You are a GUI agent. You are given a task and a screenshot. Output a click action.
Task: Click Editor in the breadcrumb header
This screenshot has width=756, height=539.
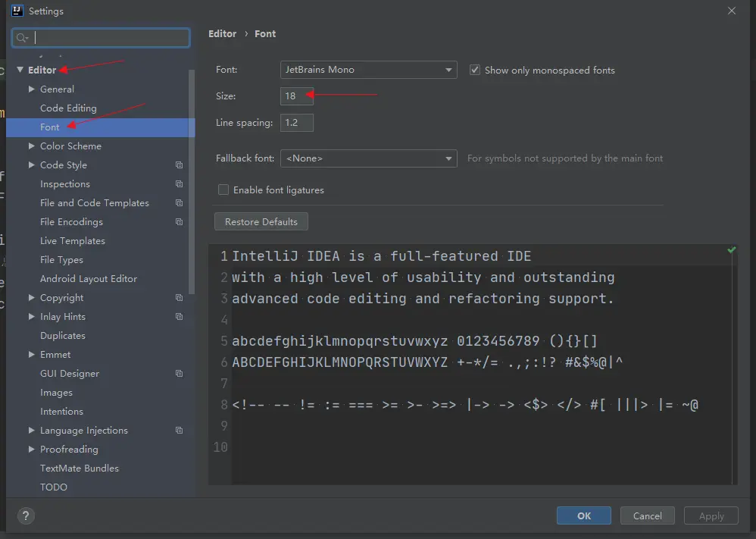pyautogui.click(x=222, y=34)
